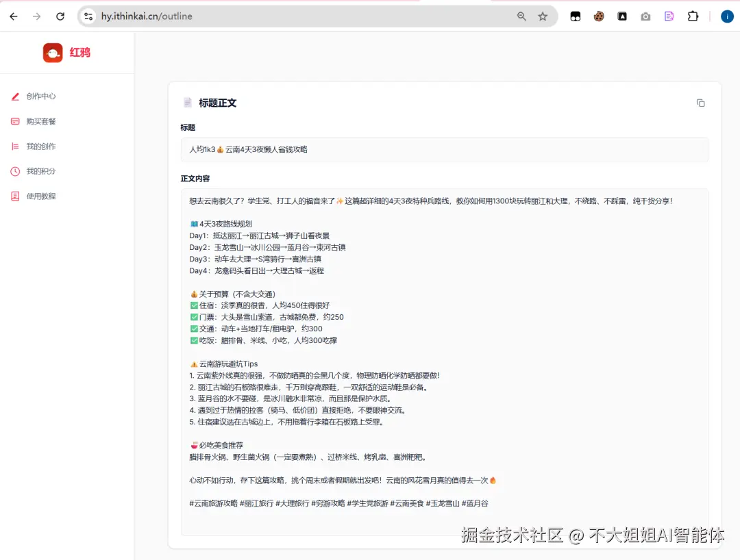
Task: Click the browser address bar
Action: click(274, 16)
